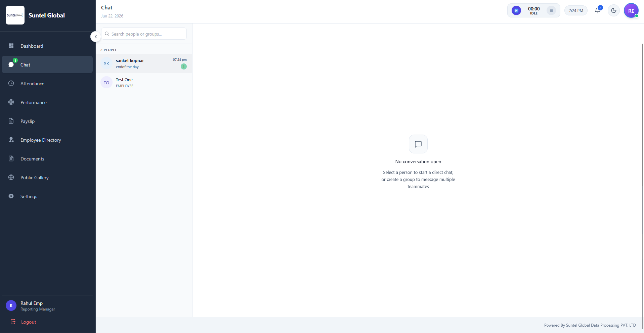Click the Jun 22, 2026 date text
Image resolution: width=644 pixels, height=333 pixels.
click(x=112, y=16)
